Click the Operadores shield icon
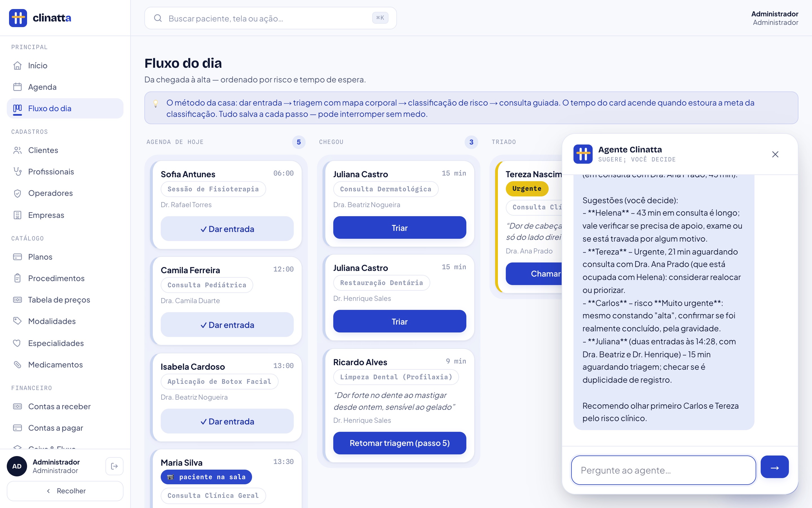 tap(17, 193)
